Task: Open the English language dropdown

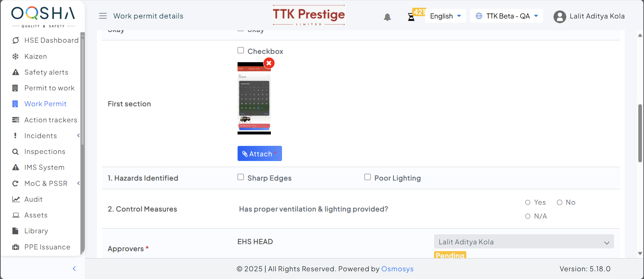Action: (x=445, y=16)
